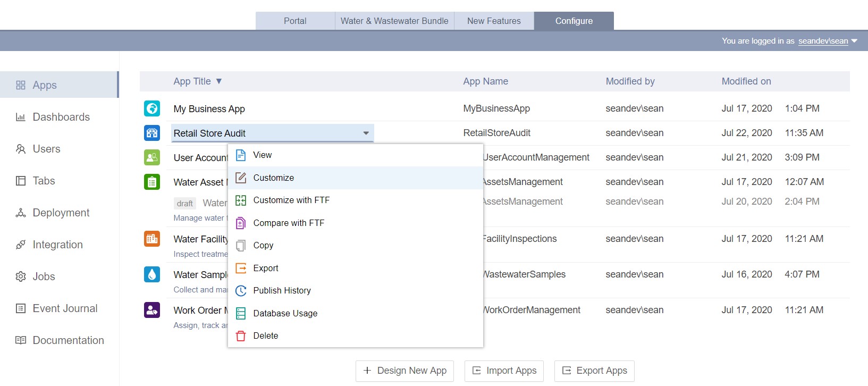Viewport: 868px width, 386px height.
Task: Click the Water Sample droplet app icon
Action: point(152,274)
